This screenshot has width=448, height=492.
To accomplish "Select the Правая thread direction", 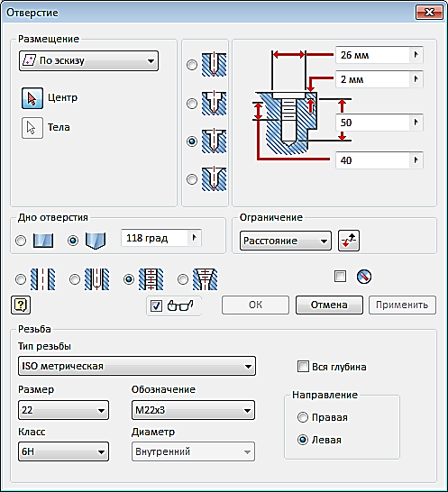I will click(303, 417).
